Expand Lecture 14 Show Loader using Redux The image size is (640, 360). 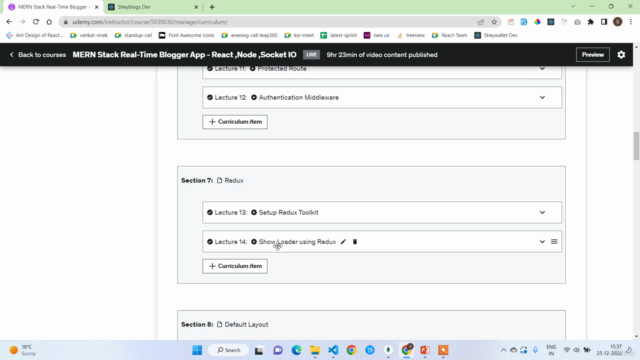(x=542, y=242)
